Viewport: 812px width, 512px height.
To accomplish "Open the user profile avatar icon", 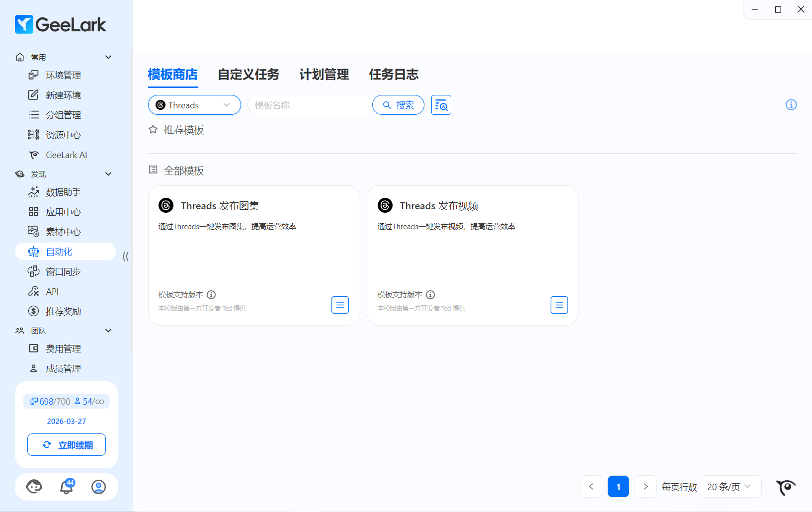I will (x=98, y=487).
